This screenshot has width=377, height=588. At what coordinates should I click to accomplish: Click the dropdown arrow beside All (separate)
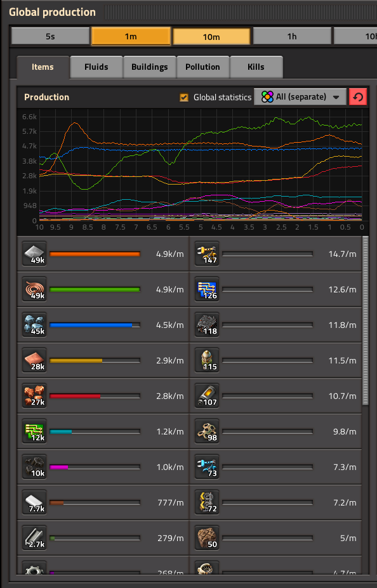coord(336,97)
